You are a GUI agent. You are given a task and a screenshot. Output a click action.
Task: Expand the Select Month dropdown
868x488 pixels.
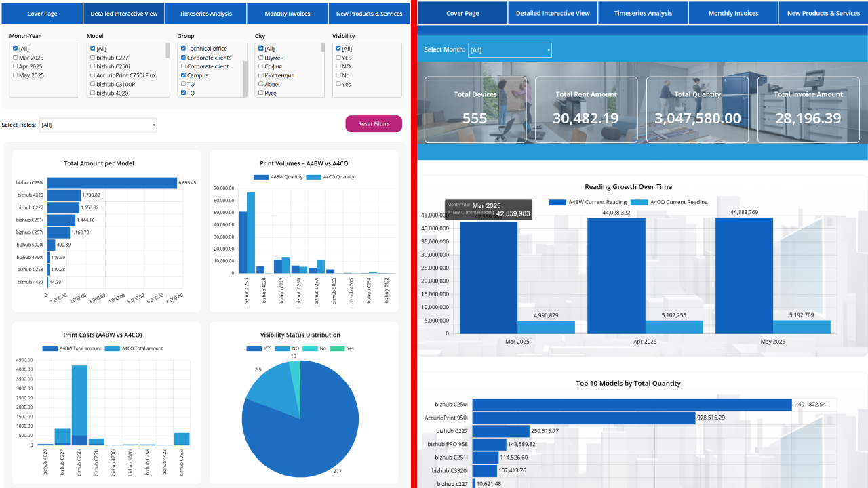click(509, 50)
